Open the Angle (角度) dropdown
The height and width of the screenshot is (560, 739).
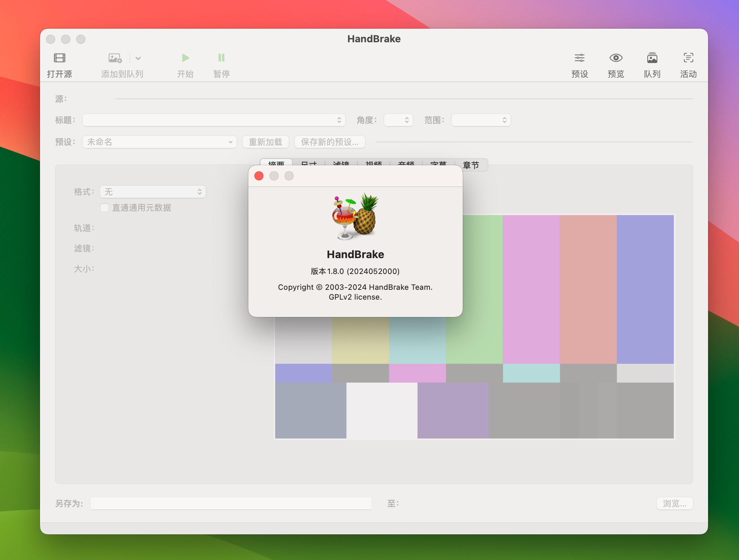point(399,120)
